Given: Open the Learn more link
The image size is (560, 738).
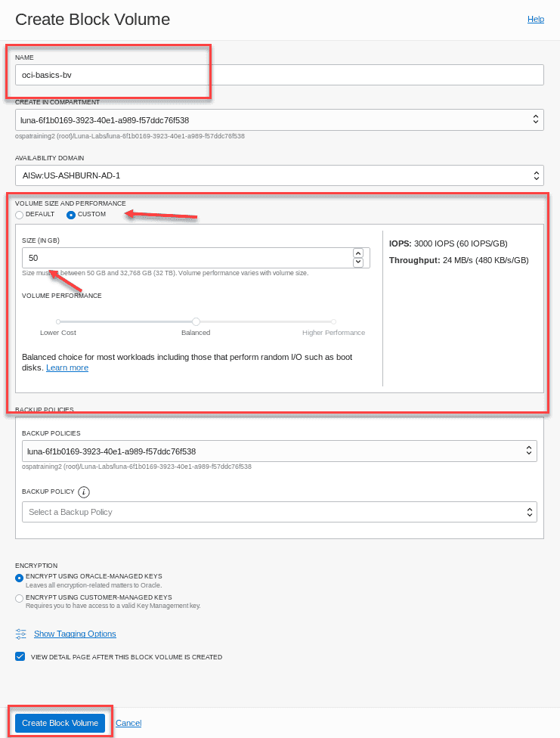Looking at the screenshot, I should 67,367.
